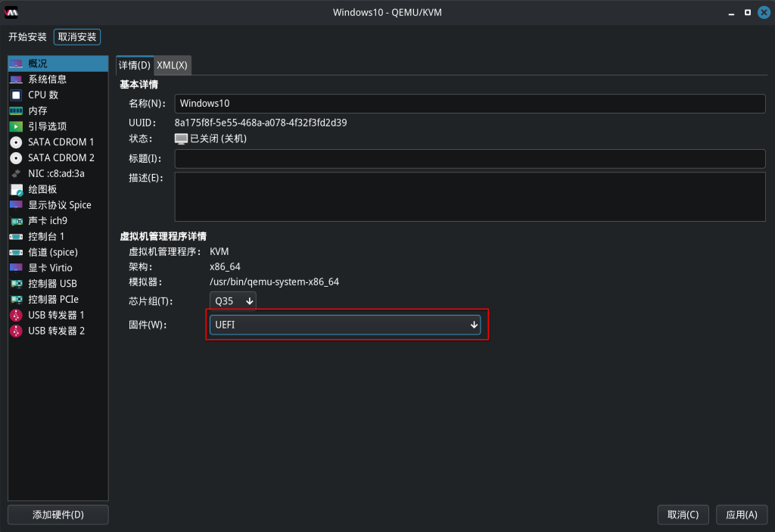Click USB 转发器 1 icon

pyautogui.click(x=16, y=315)
